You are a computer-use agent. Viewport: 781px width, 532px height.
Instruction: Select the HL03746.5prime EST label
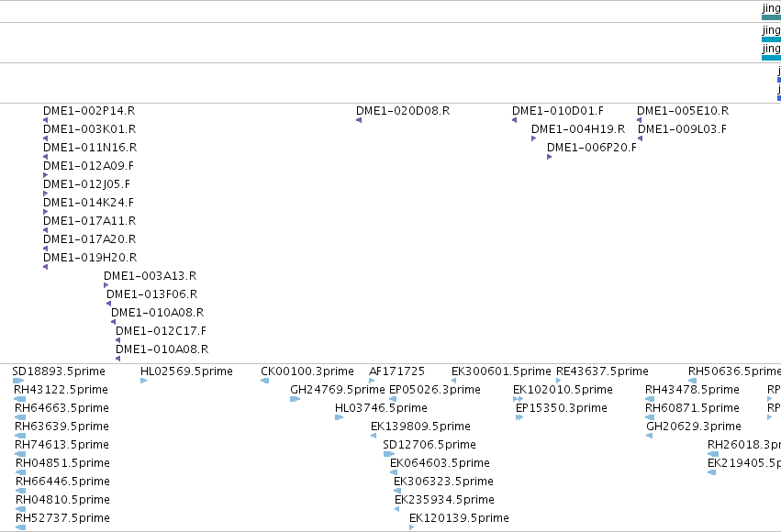[x=381, y=408]
